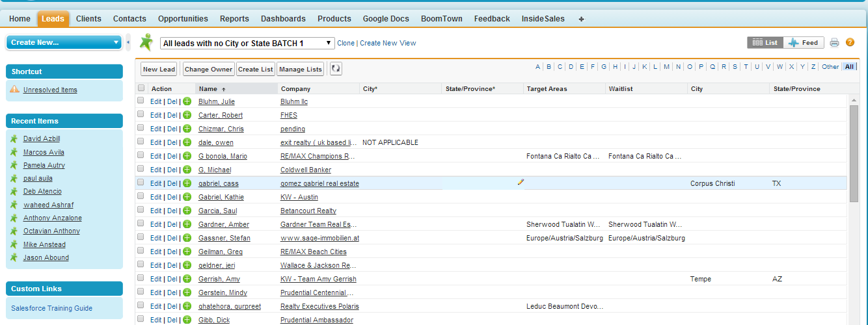Filter the list by letter G
Screen dimensions: 868x325
pyautogui.click(x=604, y=66)
